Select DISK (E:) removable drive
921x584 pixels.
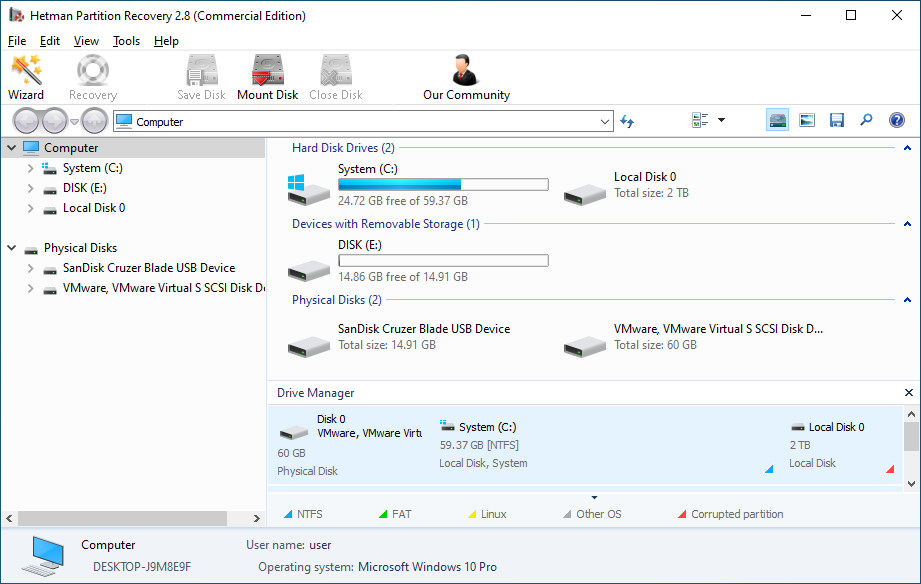point(359,245)
